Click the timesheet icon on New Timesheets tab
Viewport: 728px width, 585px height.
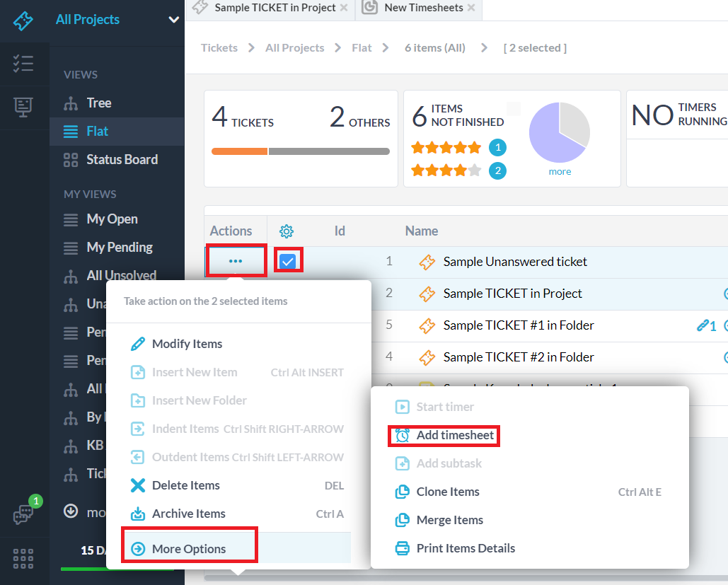pyautogui.click(x=369, y=8)
